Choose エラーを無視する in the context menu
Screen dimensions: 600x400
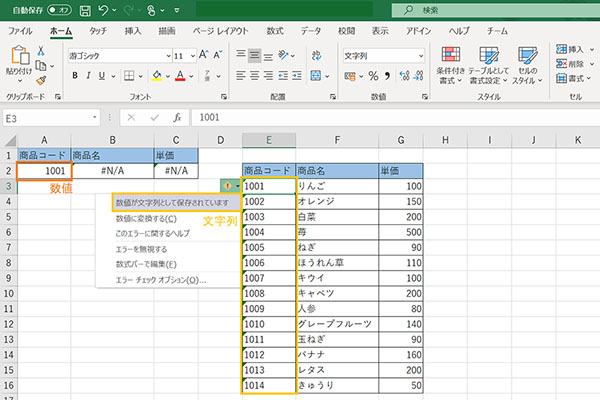click(141, 249)
